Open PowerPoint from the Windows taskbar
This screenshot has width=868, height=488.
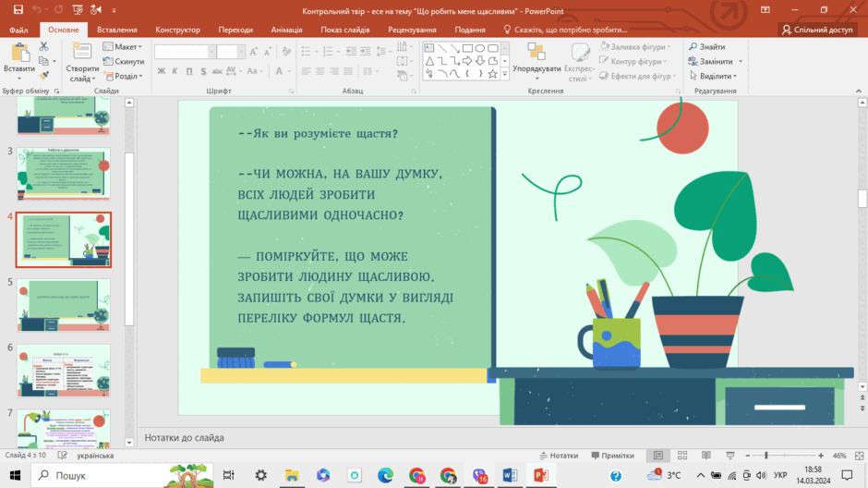(541, 475)
